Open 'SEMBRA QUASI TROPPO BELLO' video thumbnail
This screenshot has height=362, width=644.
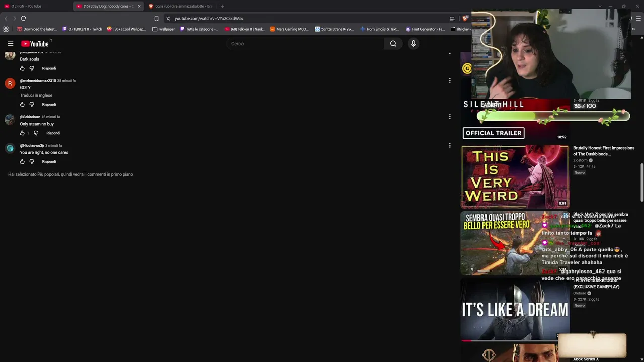515,243
